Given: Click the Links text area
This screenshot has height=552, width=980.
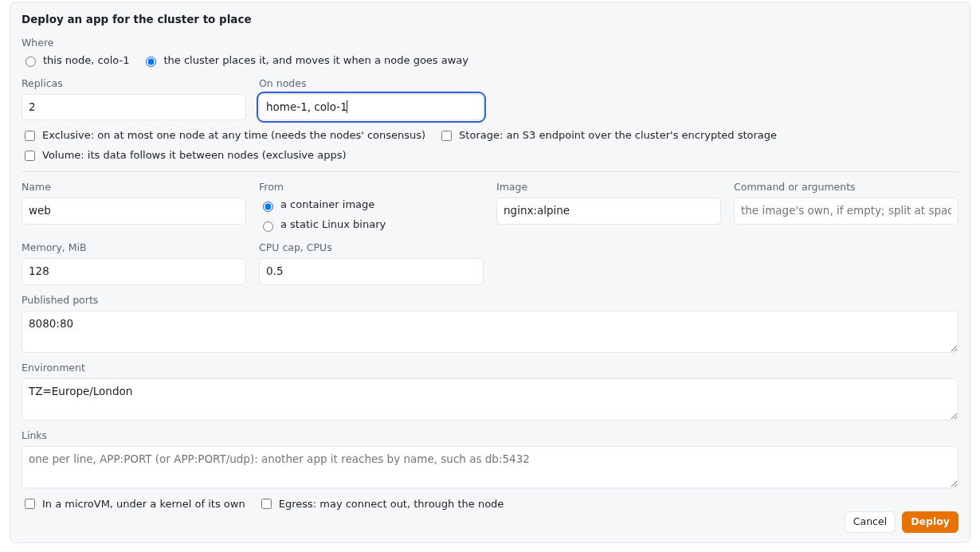Looking at the screenshot, I should 490,467.
